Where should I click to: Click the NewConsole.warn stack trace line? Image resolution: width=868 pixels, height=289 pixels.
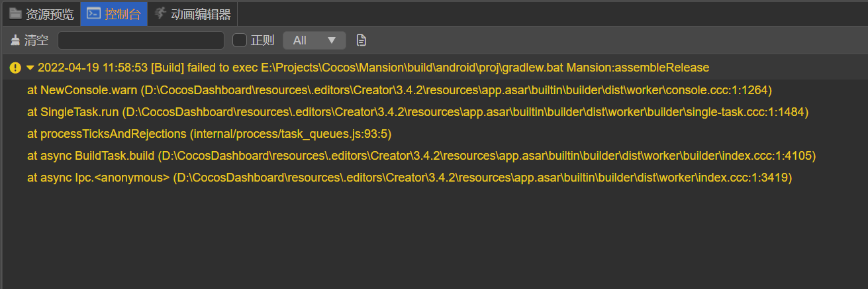point(399,89)
